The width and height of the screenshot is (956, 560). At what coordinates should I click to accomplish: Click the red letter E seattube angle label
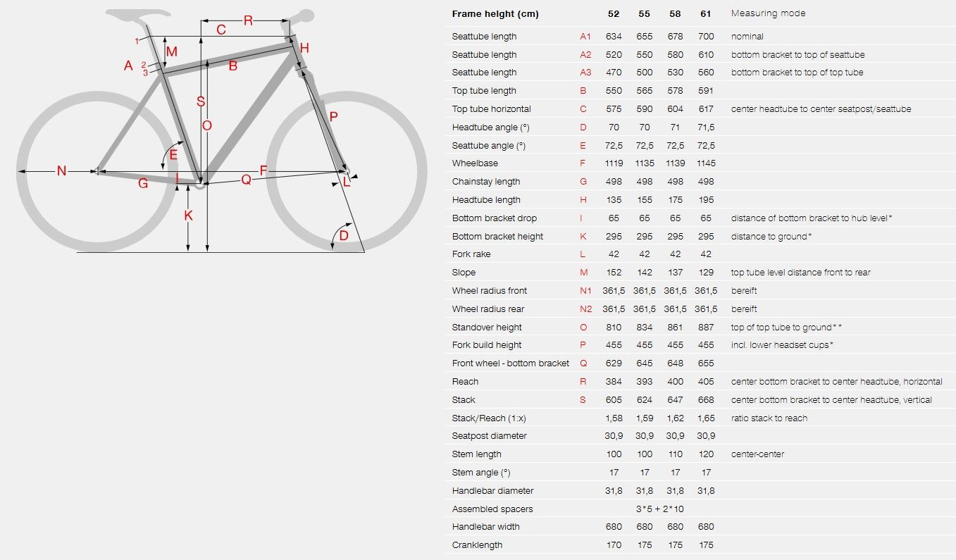click(x=173, y=155)
